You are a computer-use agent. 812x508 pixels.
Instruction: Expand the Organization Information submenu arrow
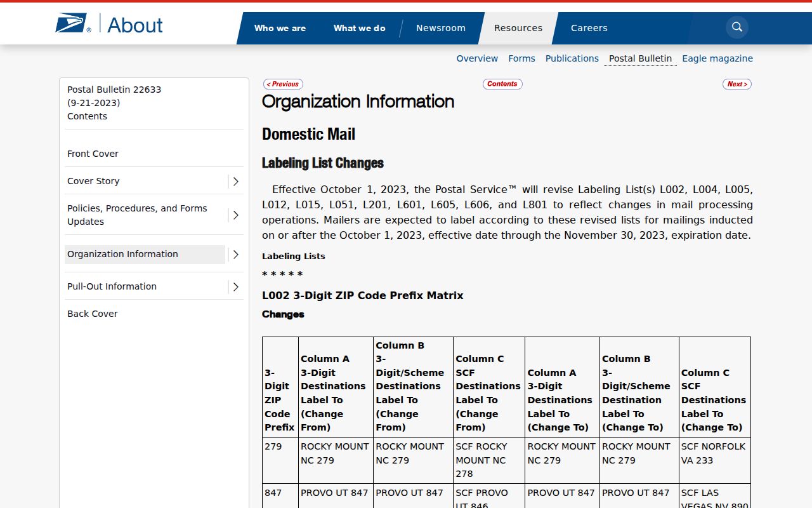tap(235, 254)
